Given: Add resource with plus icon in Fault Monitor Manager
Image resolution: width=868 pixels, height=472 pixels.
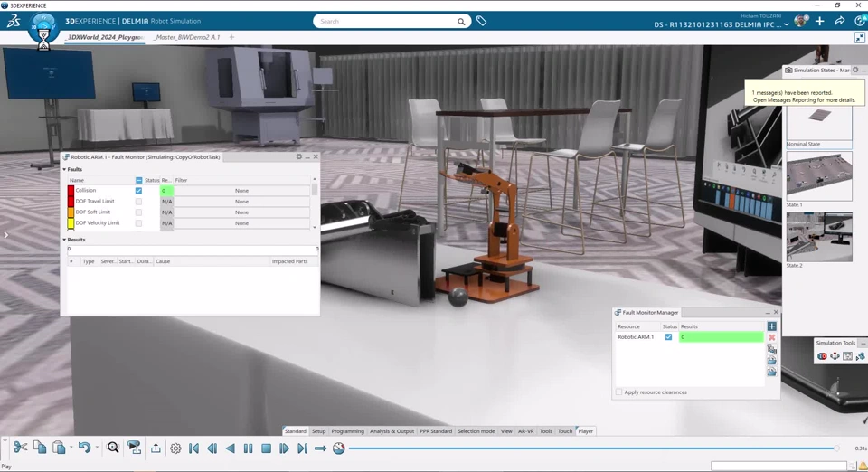Looking at the screenshot, I should tap(771, 326).
